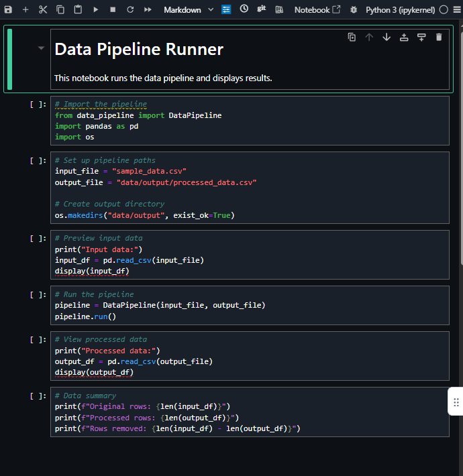Duplicate the heading cell using the cell toolbar
The width and height of the screenshot is (463, 476).
pos(352,37)
